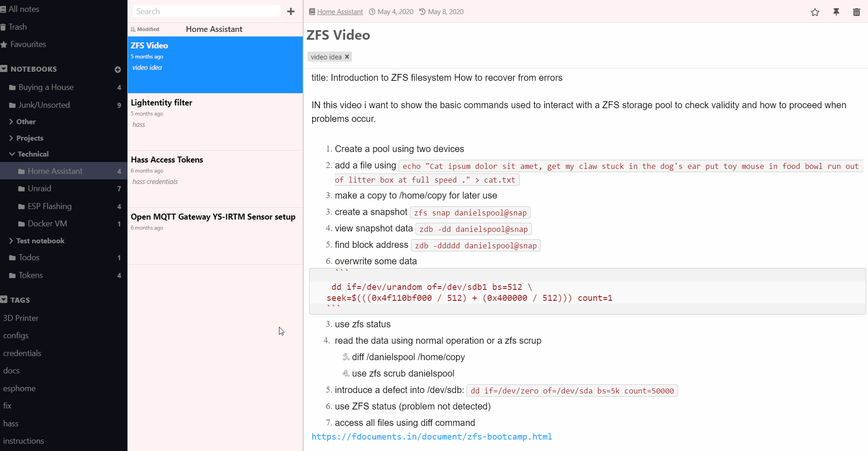
Task: Pin the ZFS Video note
Action: coord(836,12)
